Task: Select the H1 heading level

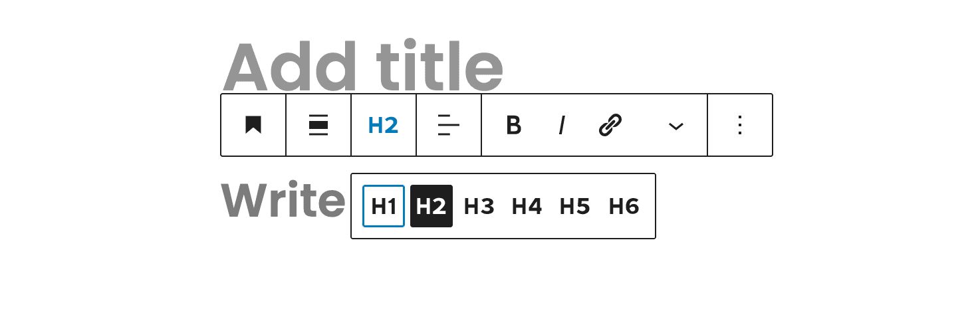Action: tap(384, 206)
